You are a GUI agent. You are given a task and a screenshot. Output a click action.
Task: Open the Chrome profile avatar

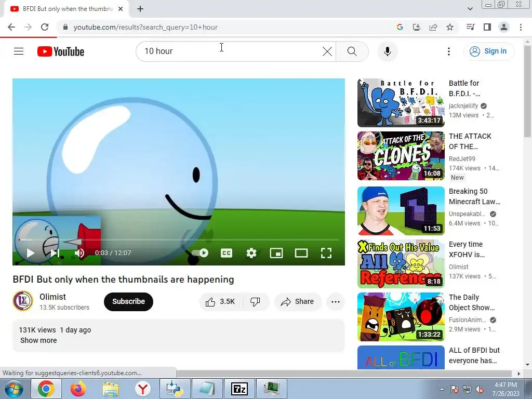pyautogui.click(x=504, y=27)
